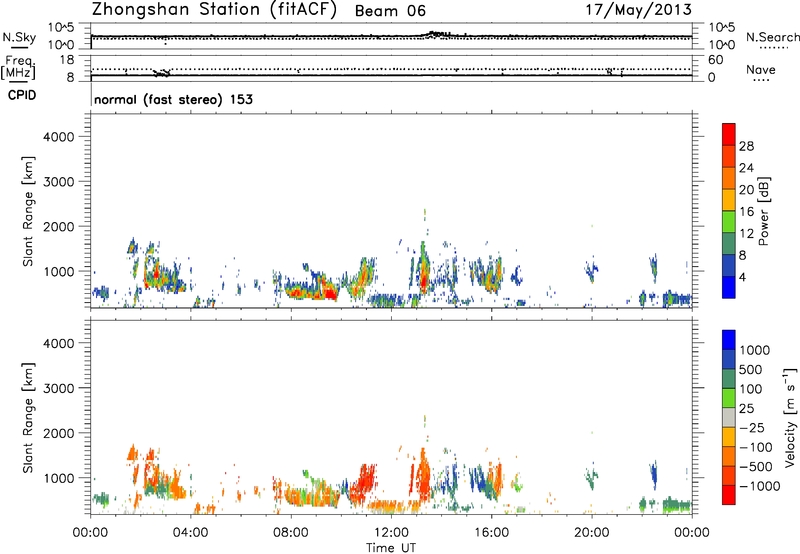Click the "3000" tick on the velocity panel
This screenshot has width=800, height=554.
[59, 388]
